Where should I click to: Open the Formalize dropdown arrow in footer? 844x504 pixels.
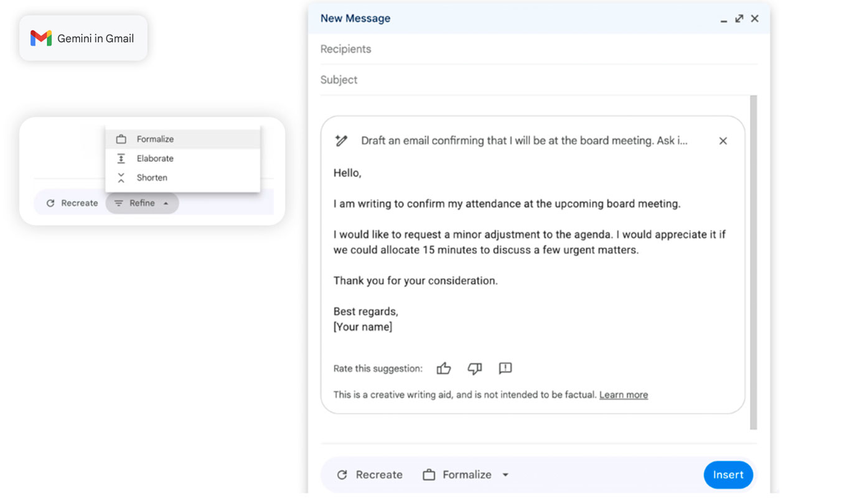point(505,475)
